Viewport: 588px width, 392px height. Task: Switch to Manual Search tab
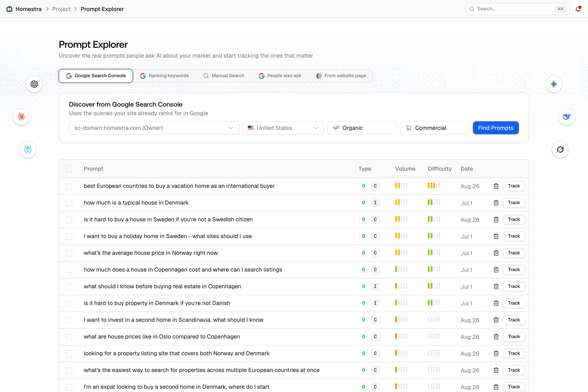224,76
